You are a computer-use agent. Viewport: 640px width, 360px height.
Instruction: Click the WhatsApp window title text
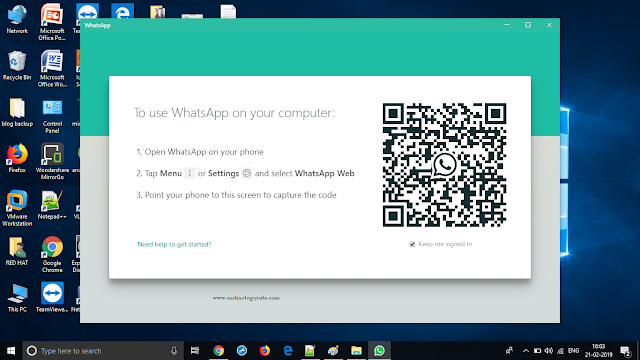98,25
